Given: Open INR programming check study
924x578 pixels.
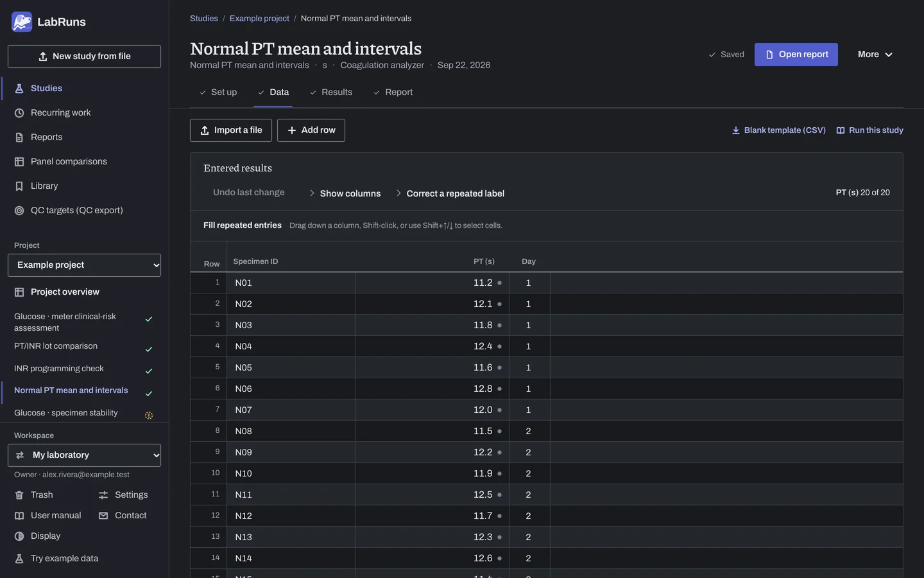Looking at the screenshot, I should click(58, 369).
